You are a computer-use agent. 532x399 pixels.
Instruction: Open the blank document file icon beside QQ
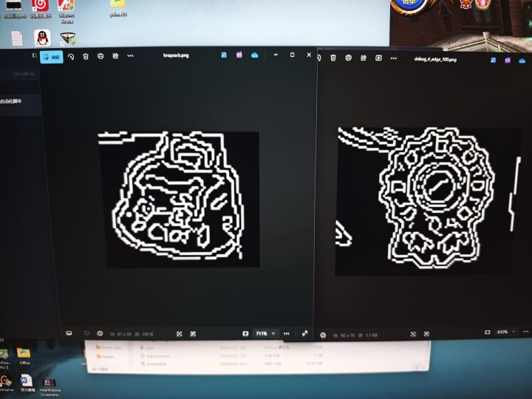[16, 38]
